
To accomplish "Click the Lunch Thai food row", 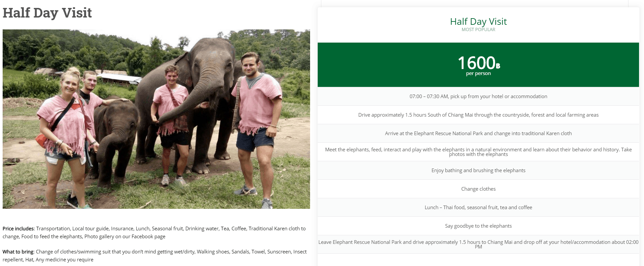I will [x=478, y=208].
